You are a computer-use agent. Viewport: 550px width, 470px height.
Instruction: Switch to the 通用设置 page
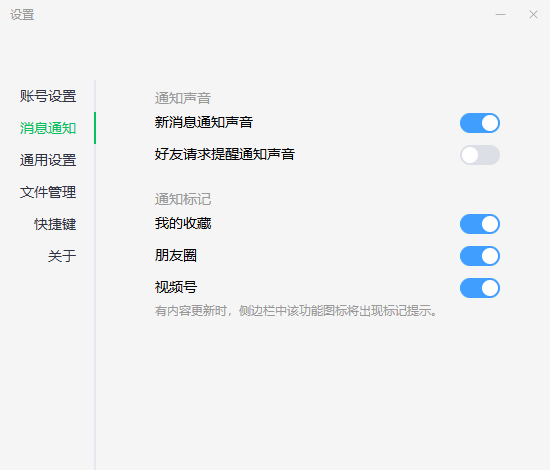click(48, 160)
